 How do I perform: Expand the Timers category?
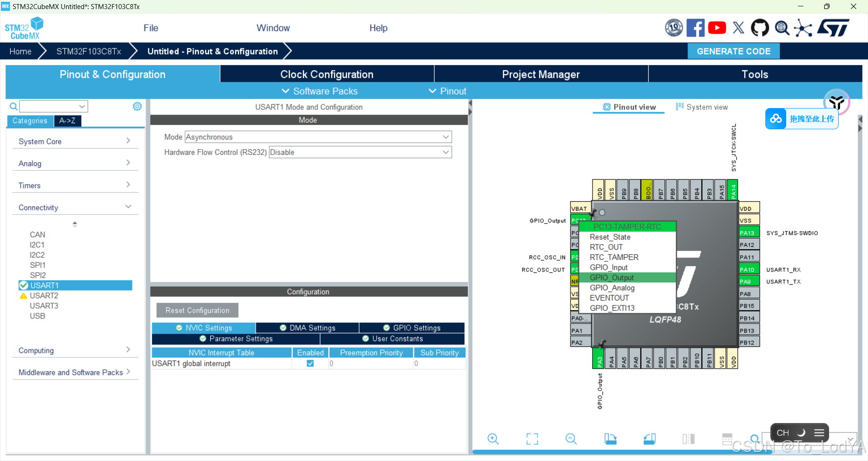pyautogui.click(x=75, y=186)
